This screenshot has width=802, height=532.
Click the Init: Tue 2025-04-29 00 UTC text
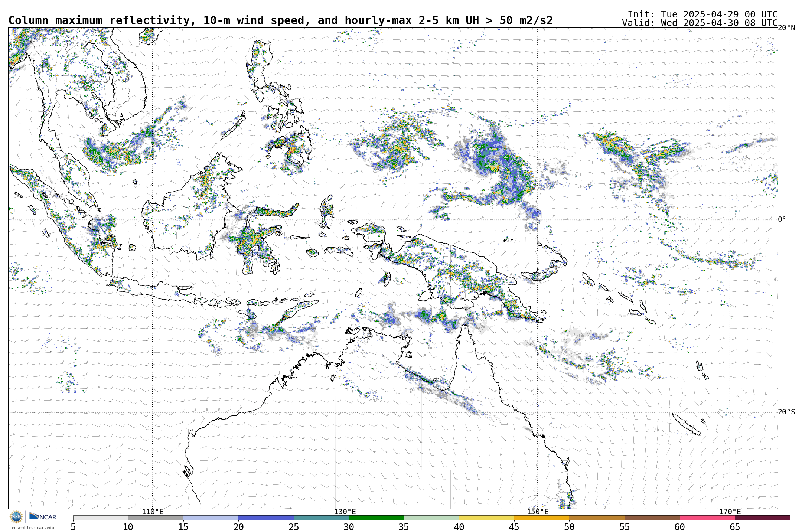702,14
